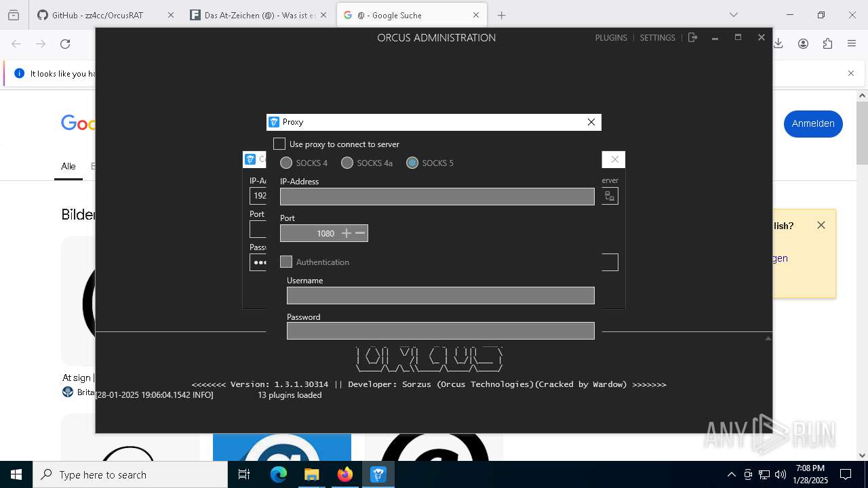Viewport: 868px width, 488px height.
Task: Close the Proxy dialog
Action: [591, 122]
